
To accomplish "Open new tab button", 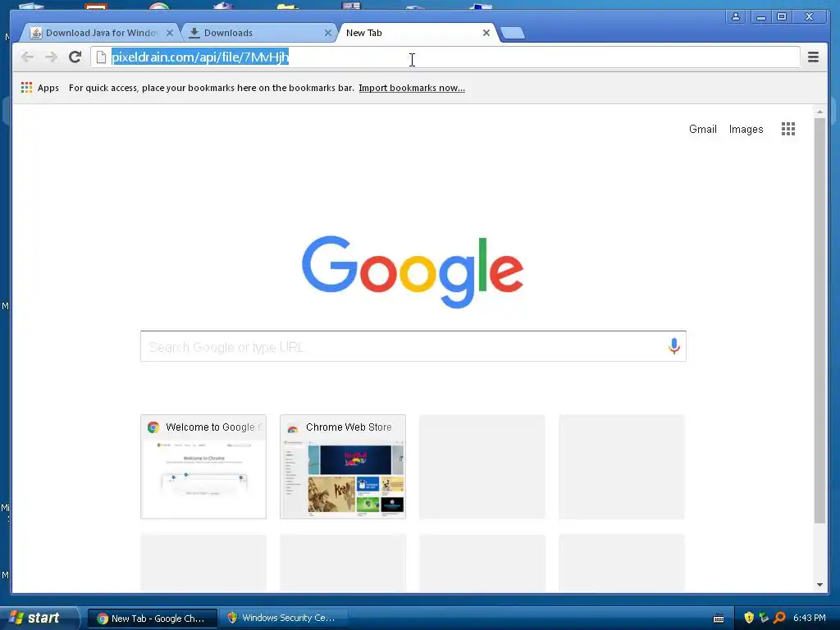I will pyautogui.click(x=513, y=33).
